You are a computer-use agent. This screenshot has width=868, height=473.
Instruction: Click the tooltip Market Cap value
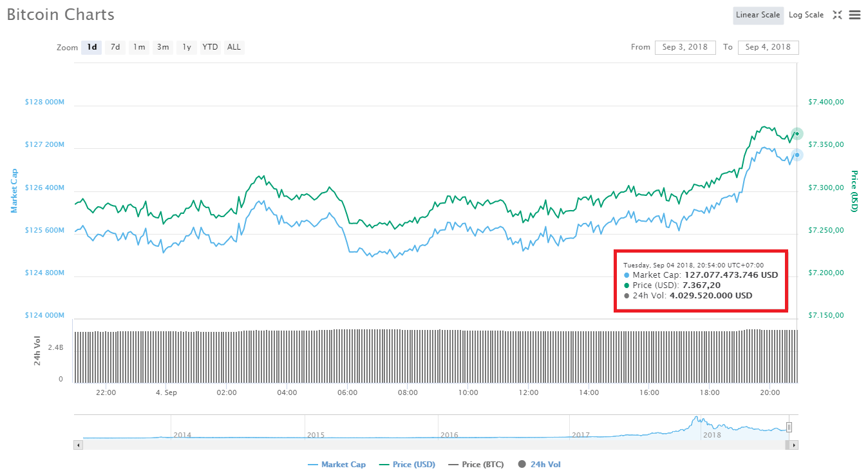coord(731,275)
